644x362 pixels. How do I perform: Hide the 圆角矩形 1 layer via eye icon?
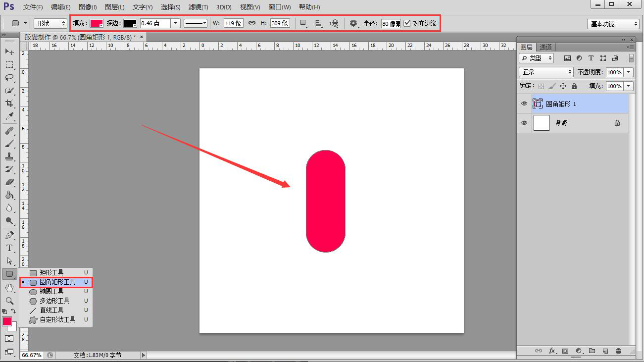click(524, 104)
